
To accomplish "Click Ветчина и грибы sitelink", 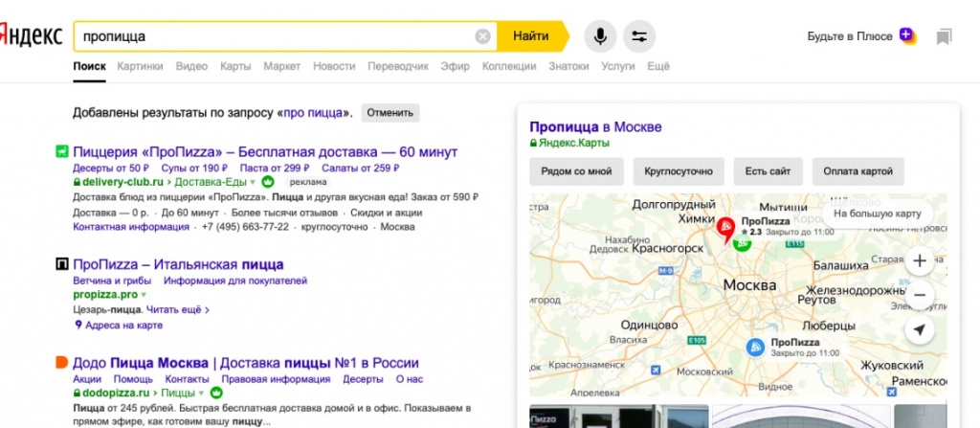I will pyautogui.click(x=112, y=281).
